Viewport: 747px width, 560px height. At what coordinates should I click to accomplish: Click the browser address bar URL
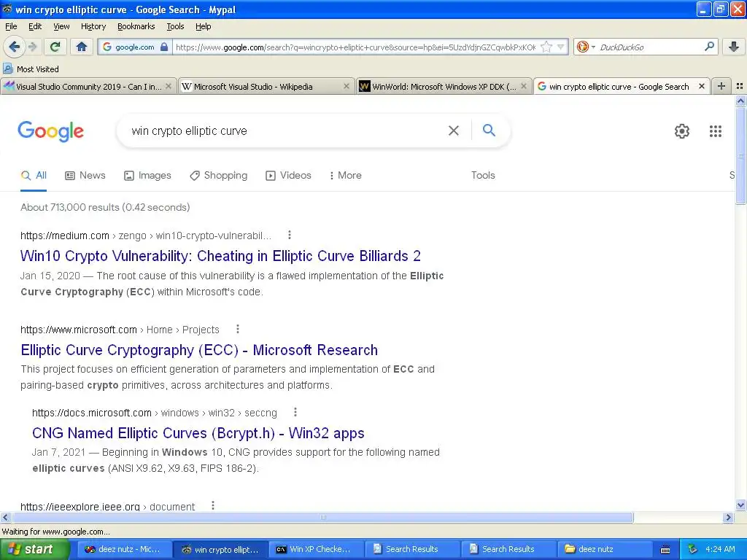355,47
